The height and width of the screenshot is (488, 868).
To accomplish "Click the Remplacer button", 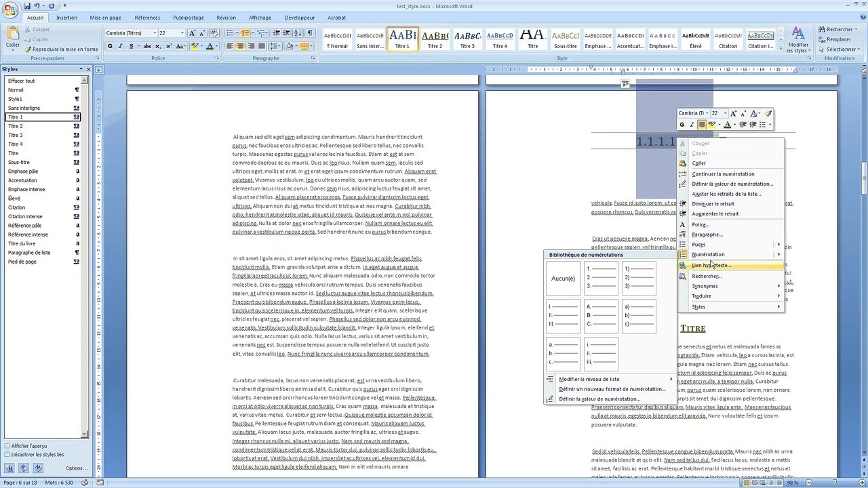I will tap(835, 39).
